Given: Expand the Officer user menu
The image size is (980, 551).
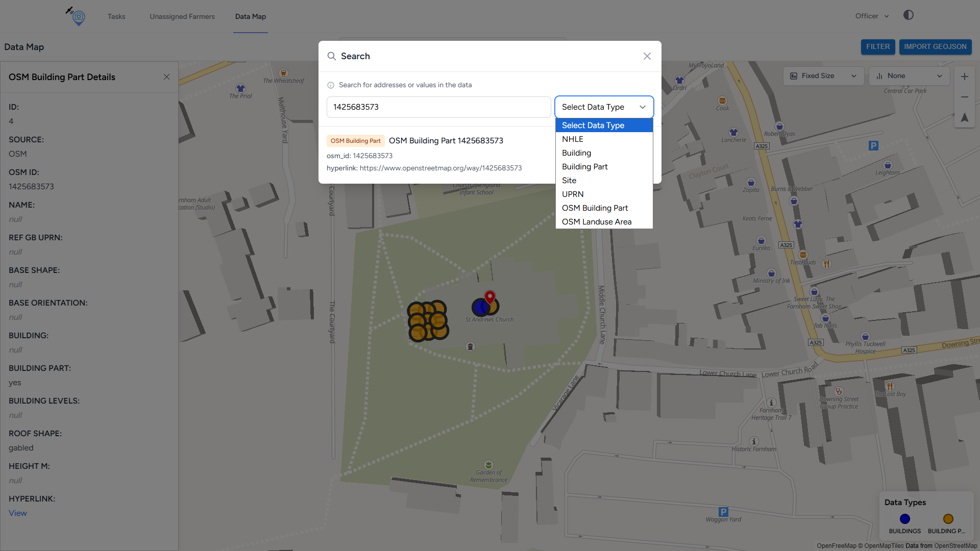Looking at the screenshot, I should click(872, 16).
